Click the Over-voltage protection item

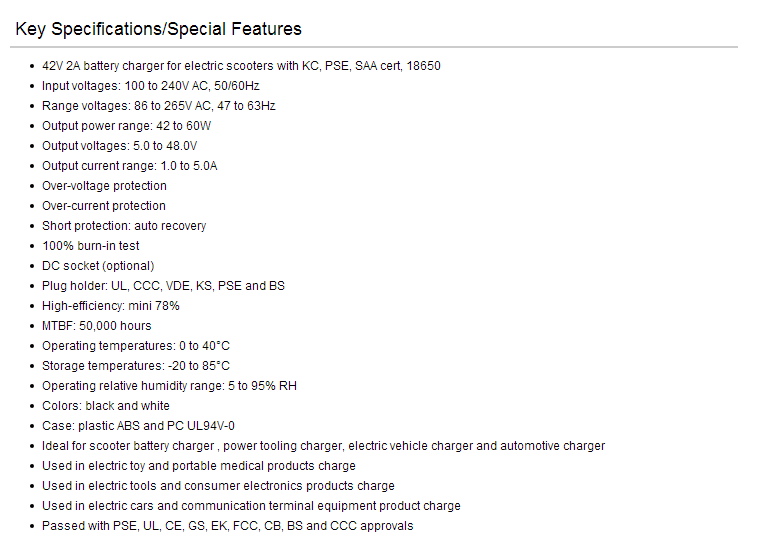coord(105,186)
